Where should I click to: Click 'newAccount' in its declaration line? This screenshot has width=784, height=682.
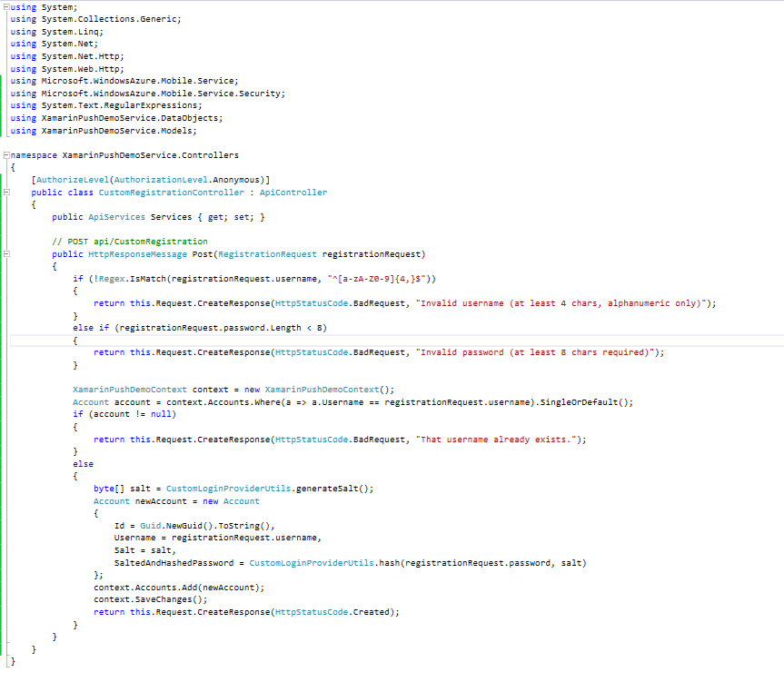(x=161, y=501)
